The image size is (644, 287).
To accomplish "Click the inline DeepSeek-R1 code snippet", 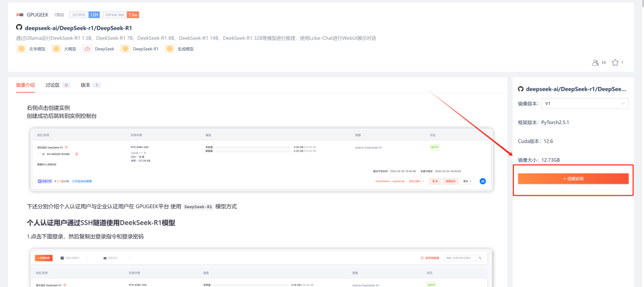I will 199,206.
